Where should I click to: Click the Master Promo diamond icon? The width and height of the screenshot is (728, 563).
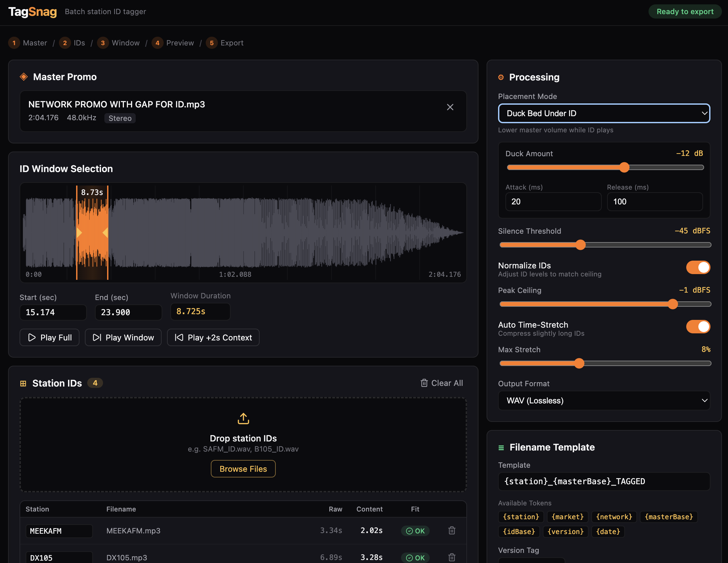coord(24,77)
